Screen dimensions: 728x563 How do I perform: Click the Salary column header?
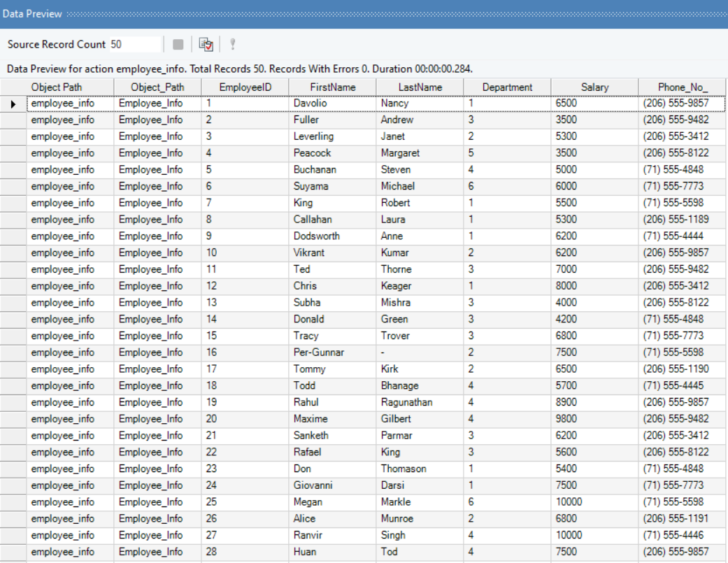[594, 87]
